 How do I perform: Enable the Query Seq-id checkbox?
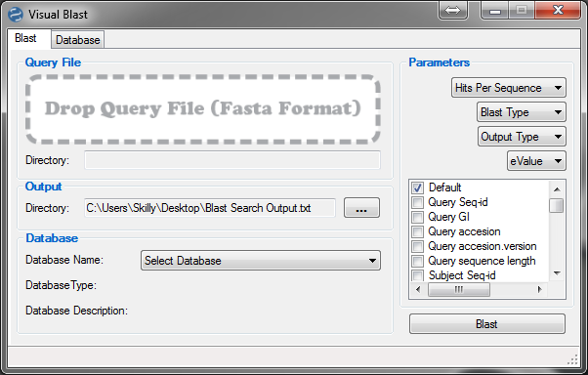point(417,202)
